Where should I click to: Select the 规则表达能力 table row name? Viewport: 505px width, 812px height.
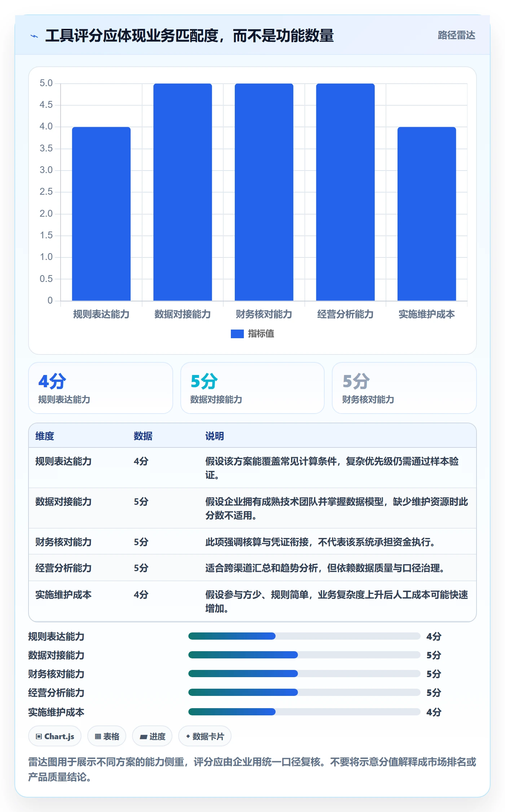point(63,462)
